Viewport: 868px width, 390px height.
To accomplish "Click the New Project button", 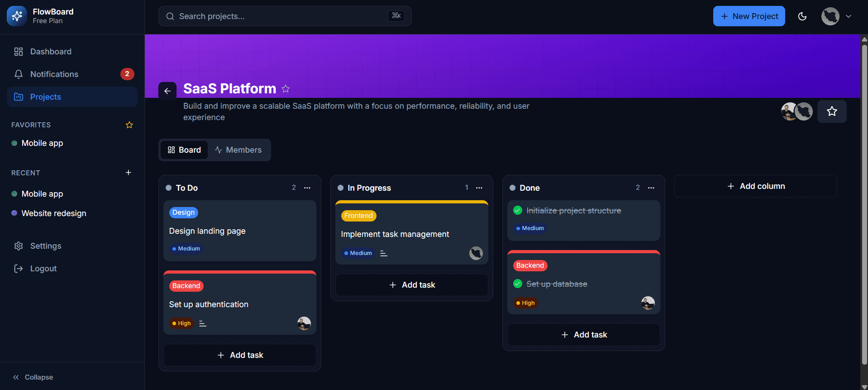I will tap(749, 16).
